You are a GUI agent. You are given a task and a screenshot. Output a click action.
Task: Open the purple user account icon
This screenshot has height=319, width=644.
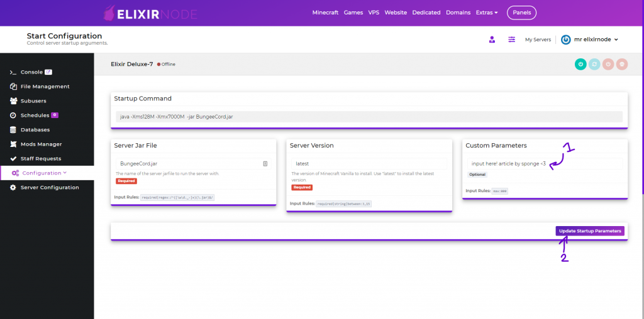pos(492,40)
